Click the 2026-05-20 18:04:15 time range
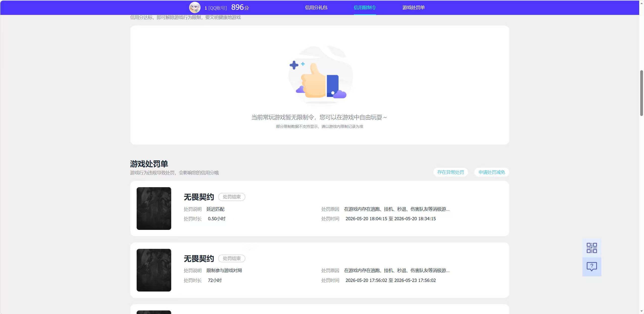Viewport: 644px width, 314px height. (391, 219)
